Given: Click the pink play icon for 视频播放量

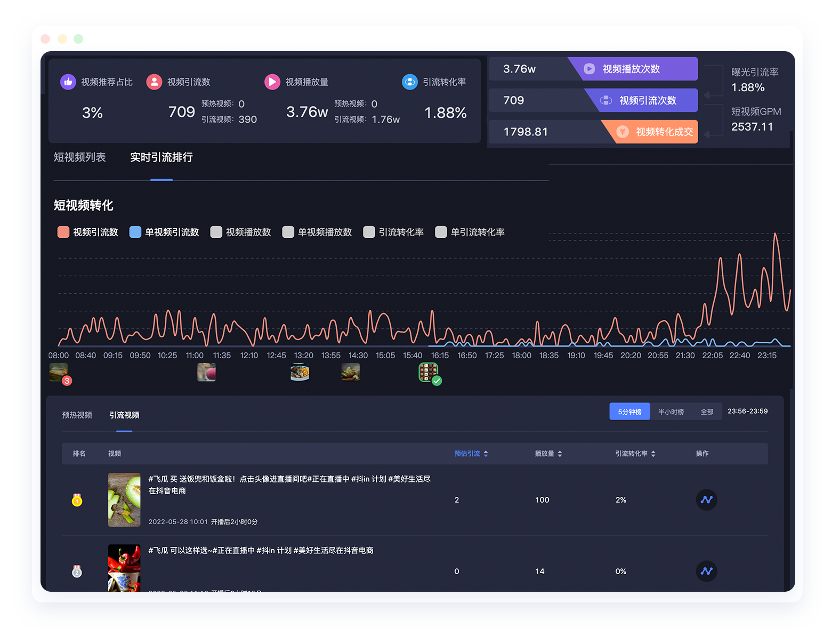Looking at the screenshot, I should 272,82.
